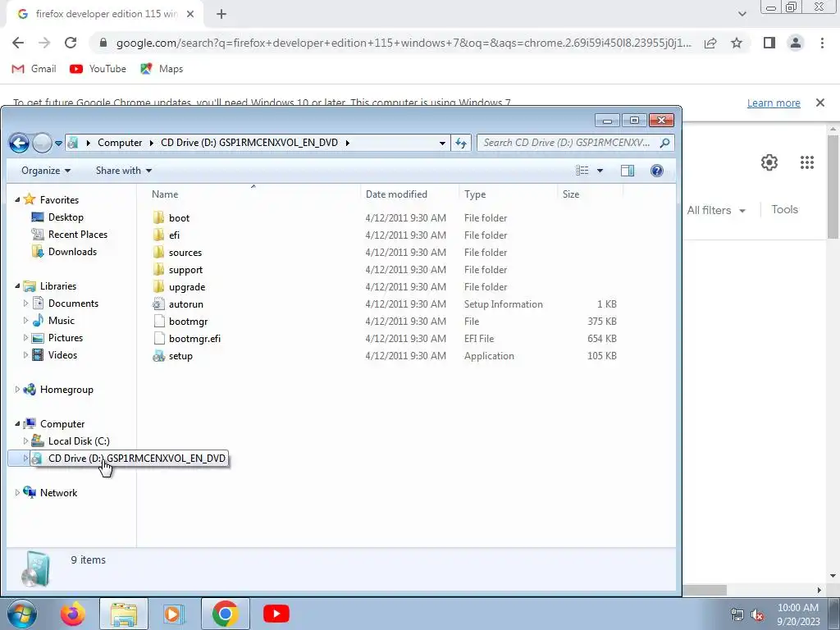Open the Share with menu

[x=124, y=171]
